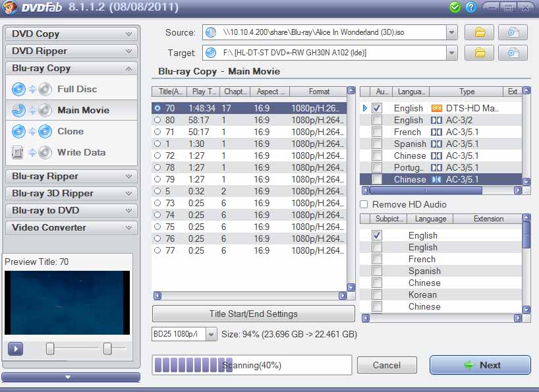Click the Full Disc mode disc icon
The image size is (539, 392).
point(18,90)
